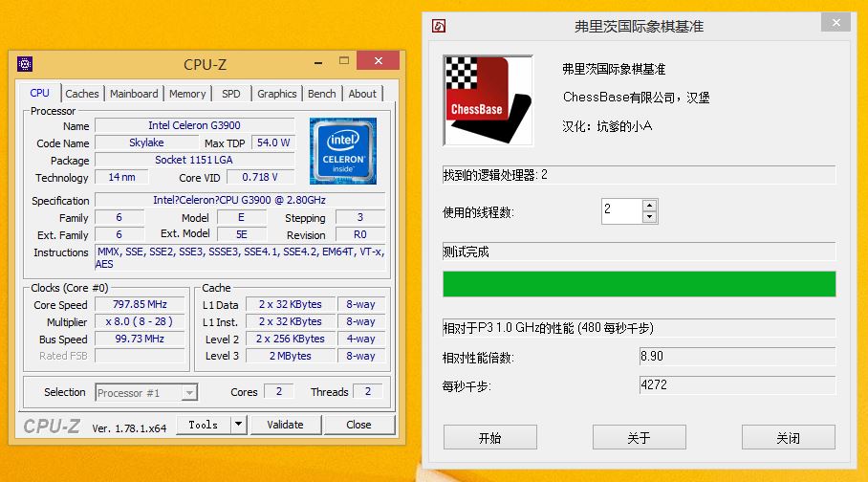Open the Mainboard tab
Screen dimensions: 868x482
pos(134,94)
